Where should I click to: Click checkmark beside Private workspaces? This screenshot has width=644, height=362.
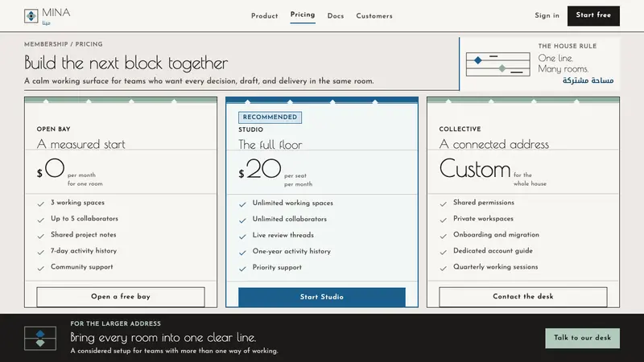tap(444, 220)
